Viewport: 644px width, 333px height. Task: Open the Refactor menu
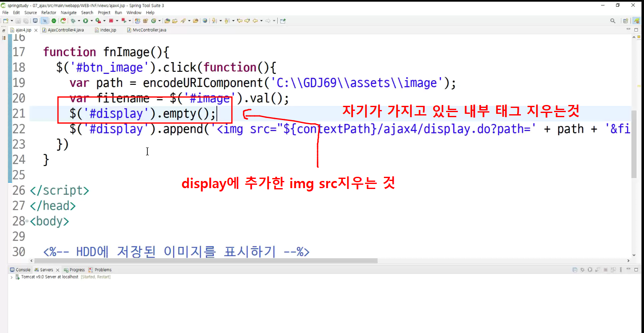49,13
